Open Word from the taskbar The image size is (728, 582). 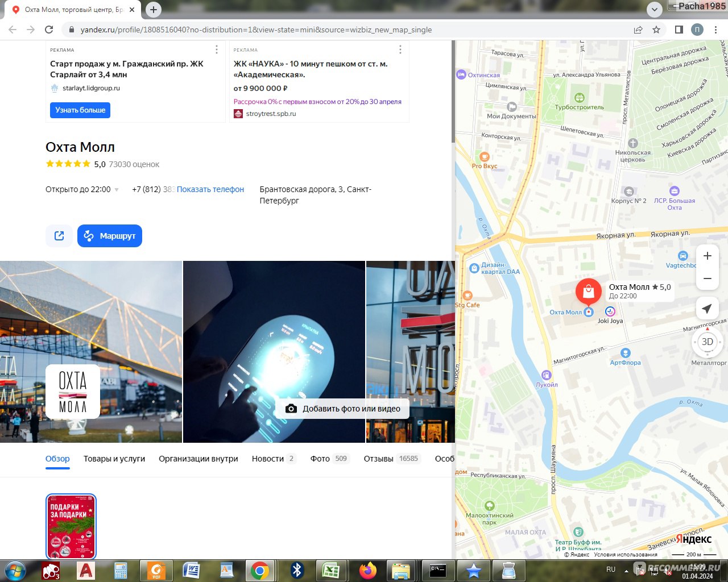191,570
